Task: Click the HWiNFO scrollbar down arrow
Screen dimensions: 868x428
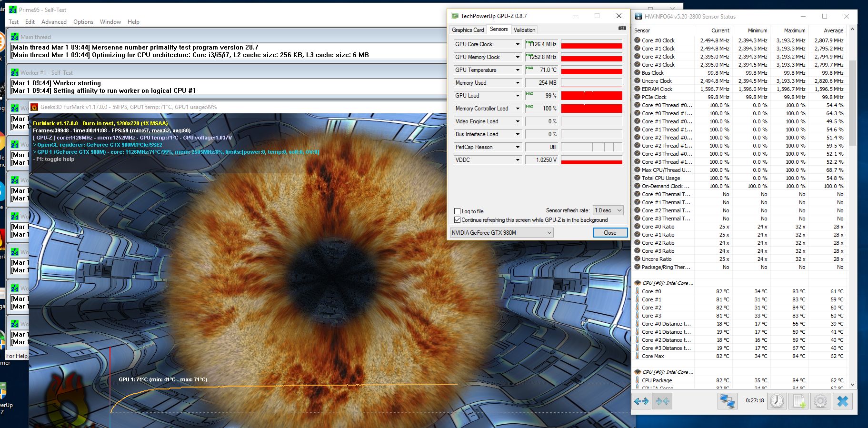Action: pos(852,384)
